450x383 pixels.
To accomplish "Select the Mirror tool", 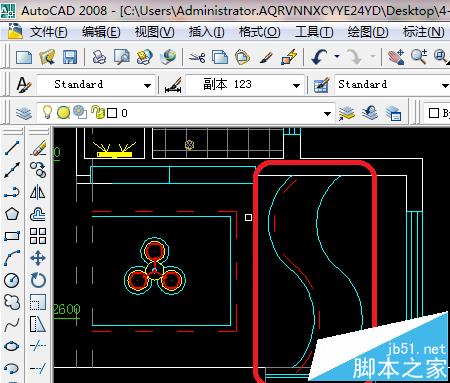I will 38,192.
